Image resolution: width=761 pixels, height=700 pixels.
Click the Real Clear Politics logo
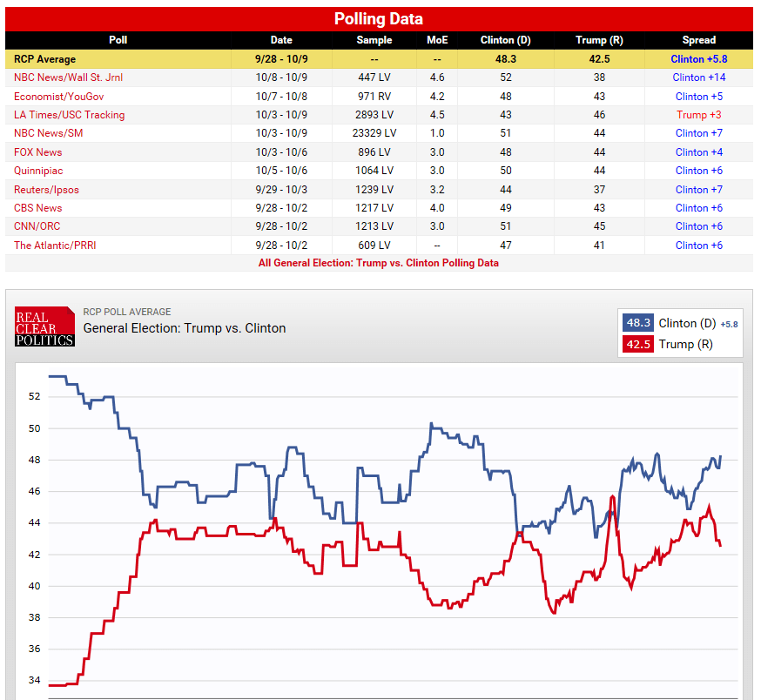coord(44,326)
